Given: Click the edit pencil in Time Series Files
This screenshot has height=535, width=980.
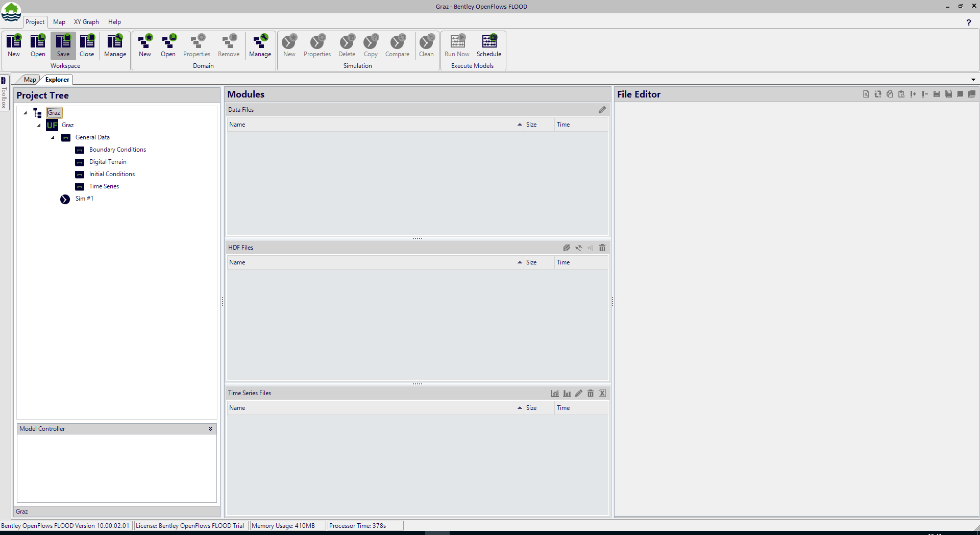Looking at the screenshot, I should (579, 393).
